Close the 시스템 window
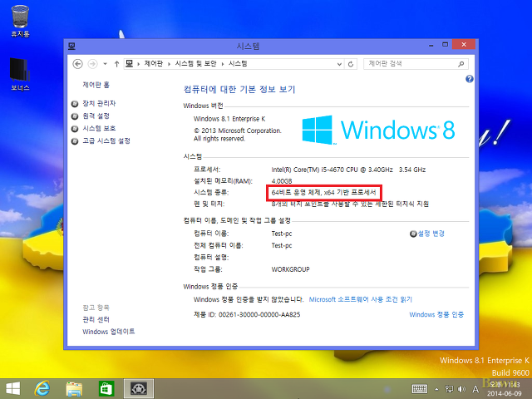This screenshot has height=399, width=532. tap(464, 44)
